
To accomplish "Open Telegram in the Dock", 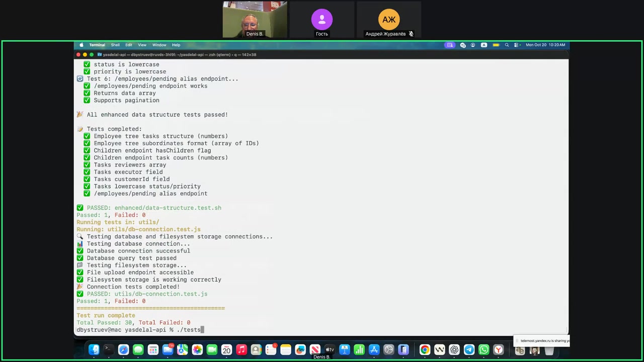I will 469,350.
